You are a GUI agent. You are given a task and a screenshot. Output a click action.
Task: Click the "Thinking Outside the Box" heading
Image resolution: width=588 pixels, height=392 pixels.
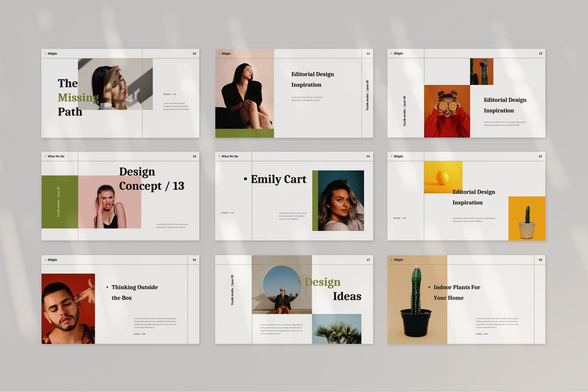134,292
